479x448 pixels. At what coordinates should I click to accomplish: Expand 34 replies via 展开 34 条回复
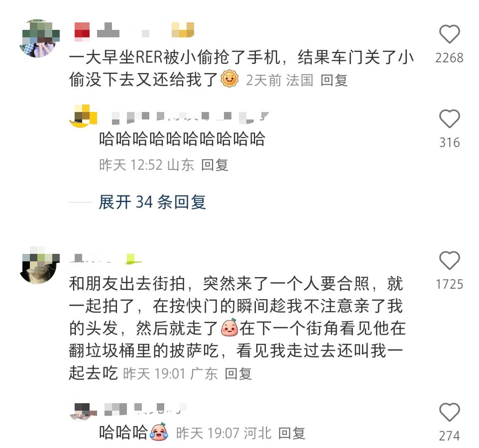tap(152, 202)
